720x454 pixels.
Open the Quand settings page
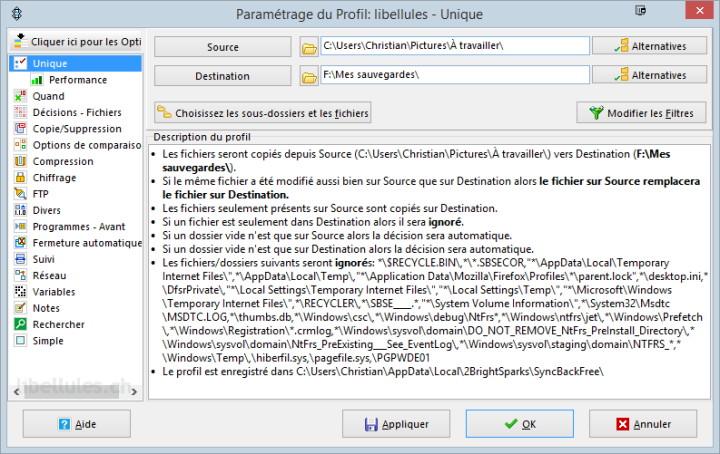pyautogui.click(x=48, y=96)
